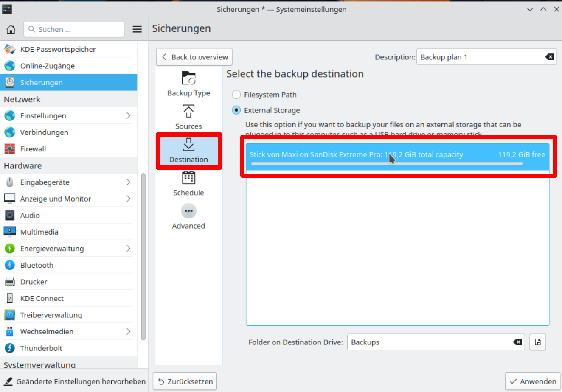Click the Anwenden button
The width and height of the screenshot is (562, 392).
point(533,381)
